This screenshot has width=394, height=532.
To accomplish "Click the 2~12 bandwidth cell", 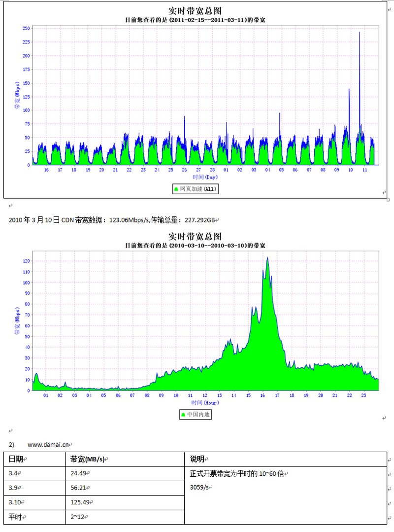I will point(125,517).
